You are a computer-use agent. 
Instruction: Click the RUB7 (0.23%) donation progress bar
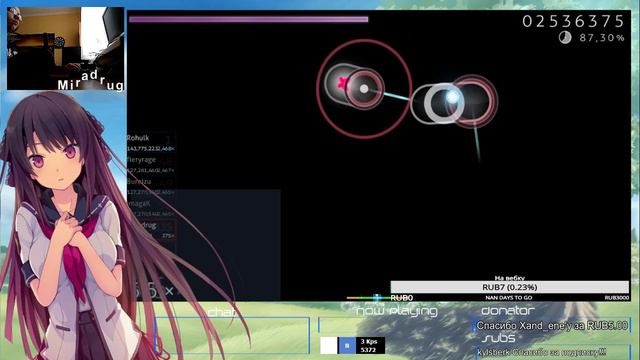(x=509, y=287)
